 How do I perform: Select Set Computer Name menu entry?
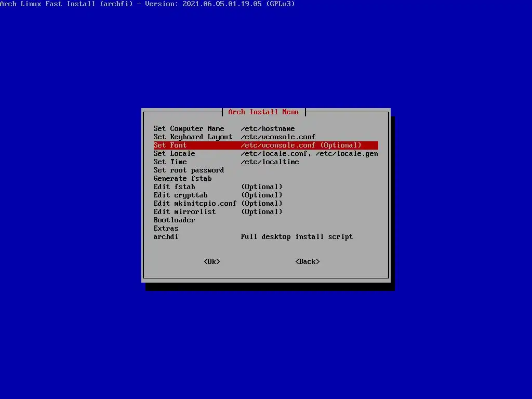(265, 129)
